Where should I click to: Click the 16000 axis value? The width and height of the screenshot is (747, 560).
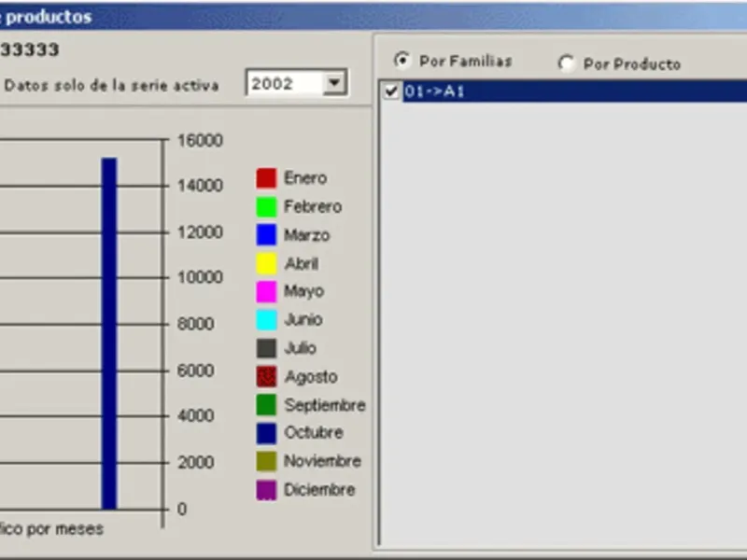tap(200, 141)
